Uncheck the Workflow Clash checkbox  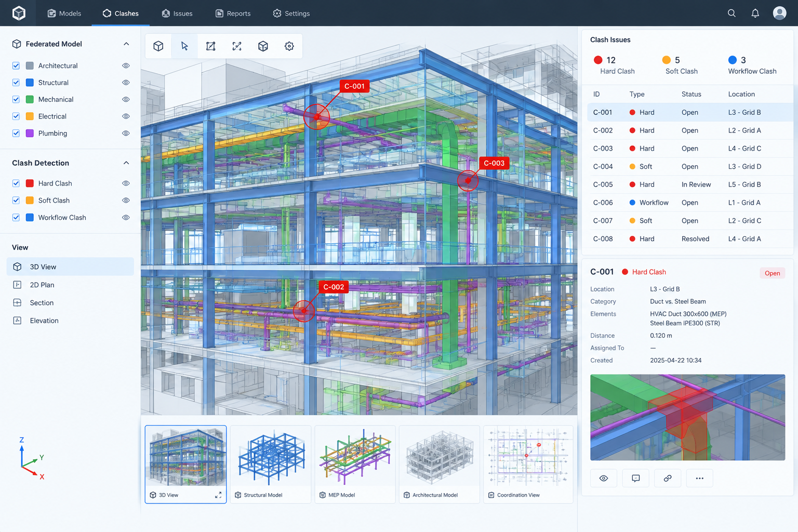(x=16, y=218)
